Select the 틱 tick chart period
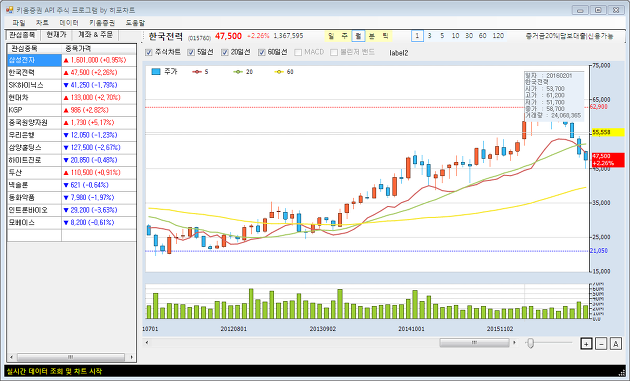This screenshot has height=381, width=630. pyautogui.click(x=386, y=36)
